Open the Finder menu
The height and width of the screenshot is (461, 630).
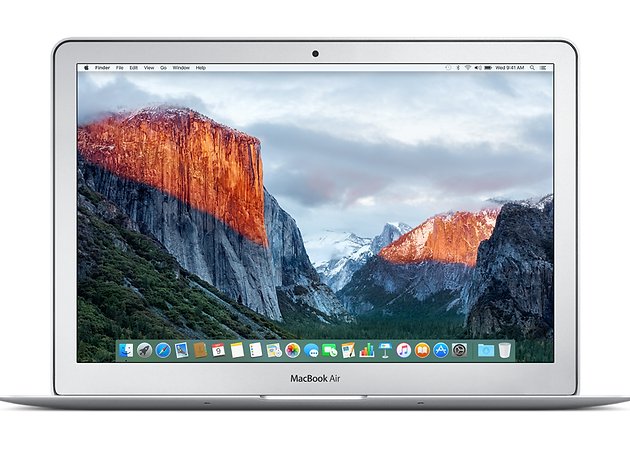pos(102,68)
